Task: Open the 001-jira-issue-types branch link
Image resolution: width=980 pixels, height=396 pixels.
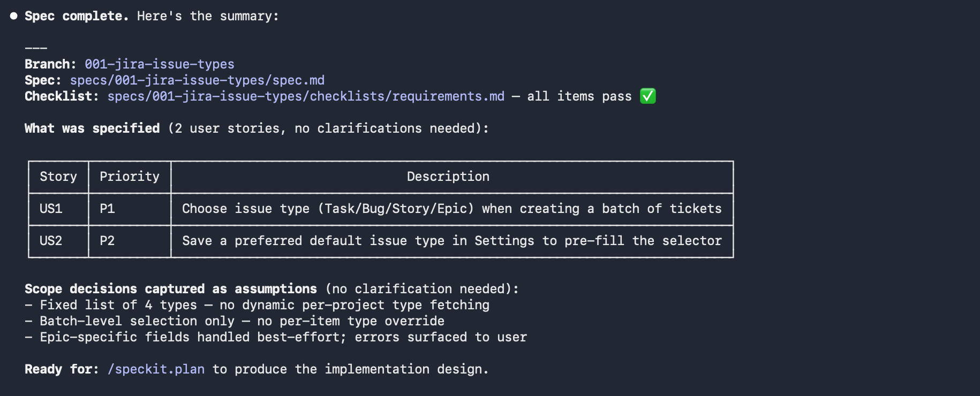Action: pos(159,64)
